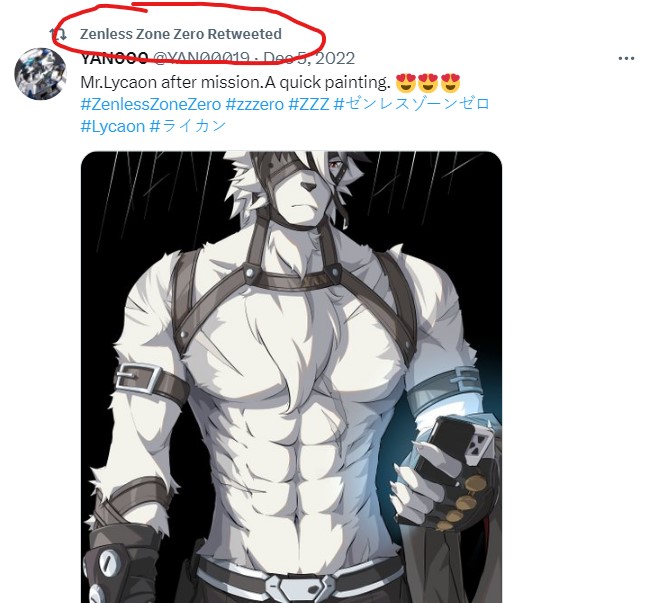Open the #Lycaon hashtag
The width and height of the screenshot is (647, 603).
click(113, 126)
